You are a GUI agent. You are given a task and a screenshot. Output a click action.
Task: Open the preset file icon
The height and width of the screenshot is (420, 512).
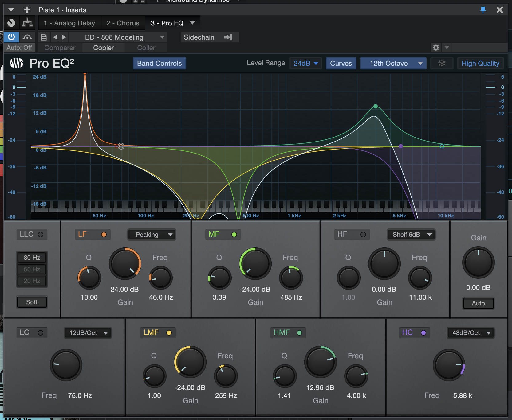44,37
